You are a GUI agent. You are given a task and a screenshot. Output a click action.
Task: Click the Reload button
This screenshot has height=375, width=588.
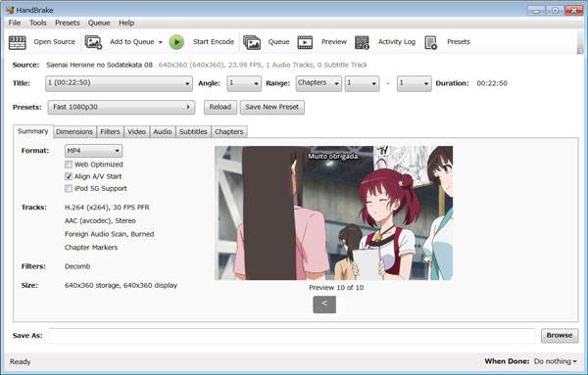coord(220,107)
